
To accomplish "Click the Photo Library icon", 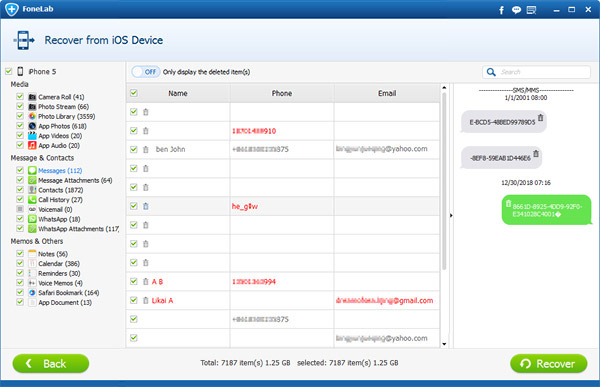I will point(32,116).
